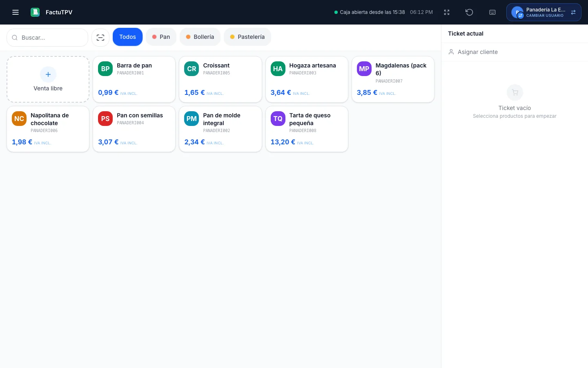
Task: Click the Venta libre plus icon
Action: 48,74
